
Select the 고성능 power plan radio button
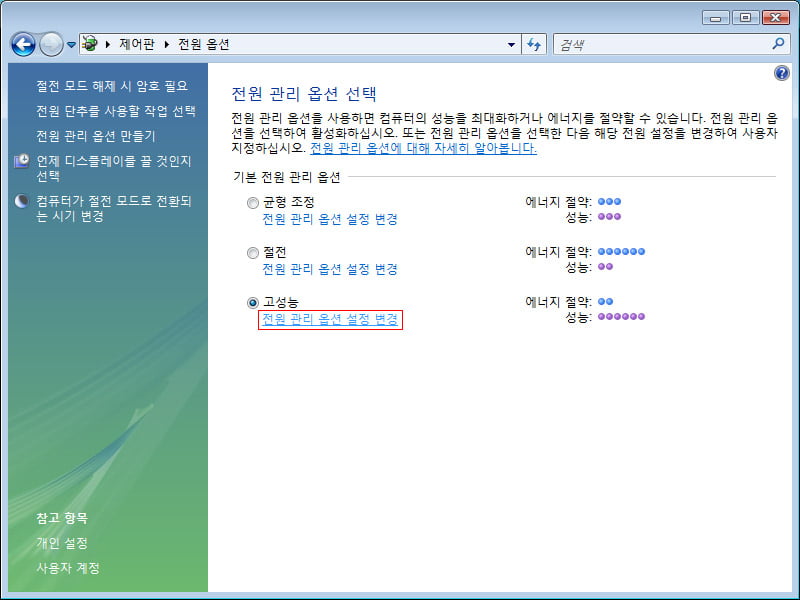[x=253, y=303]
